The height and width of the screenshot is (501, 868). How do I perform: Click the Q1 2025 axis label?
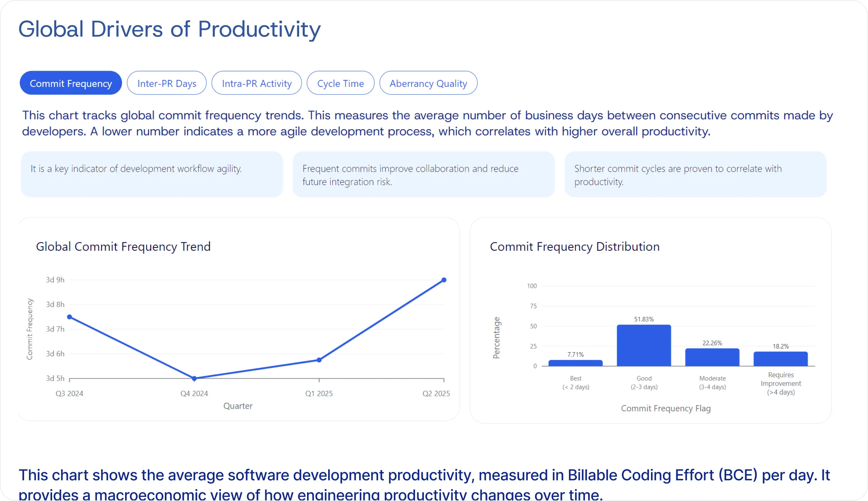(319, 393)
